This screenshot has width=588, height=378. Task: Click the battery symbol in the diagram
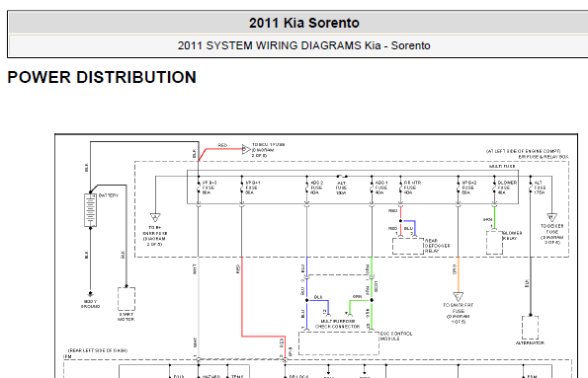[90, 210]
